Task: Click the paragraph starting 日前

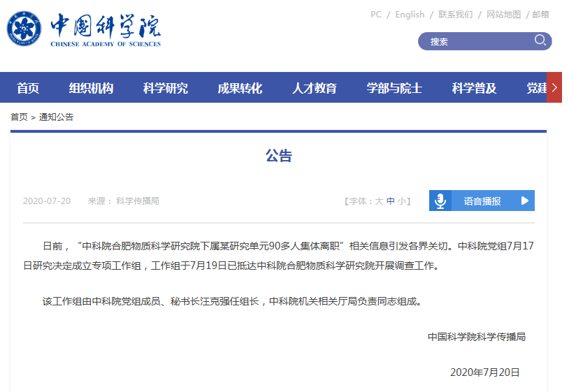Action: click(x=278, y=256)
